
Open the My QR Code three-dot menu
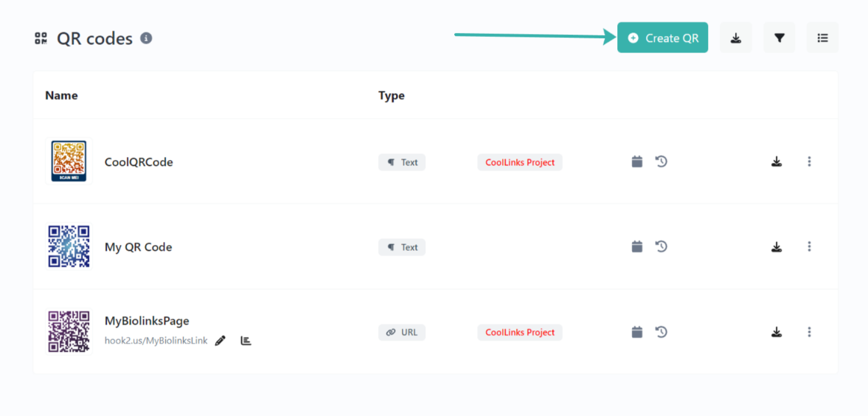coord(809,246)
